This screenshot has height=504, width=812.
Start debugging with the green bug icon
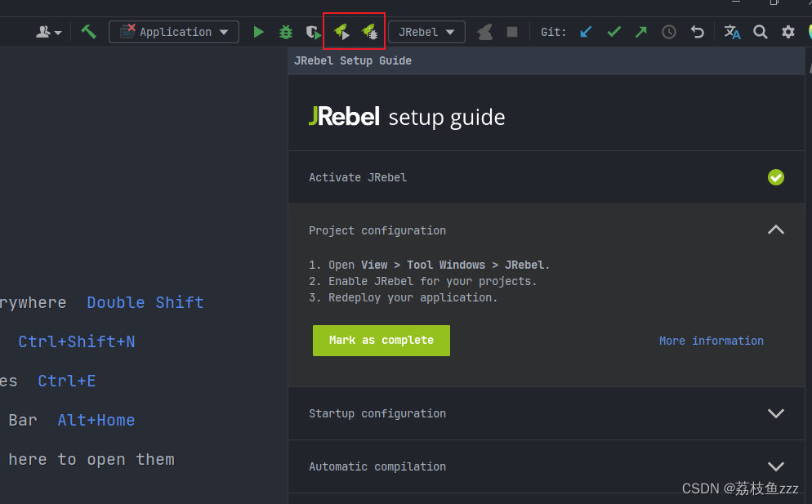pyautogui.click(x=286, y=32)
